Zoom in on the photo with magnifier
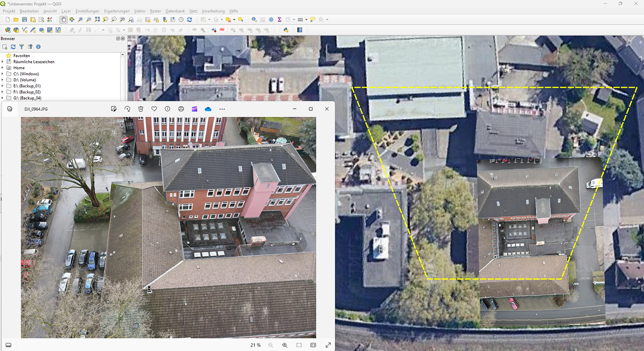This screenshot has height=351, width=644. coord(285,345)
